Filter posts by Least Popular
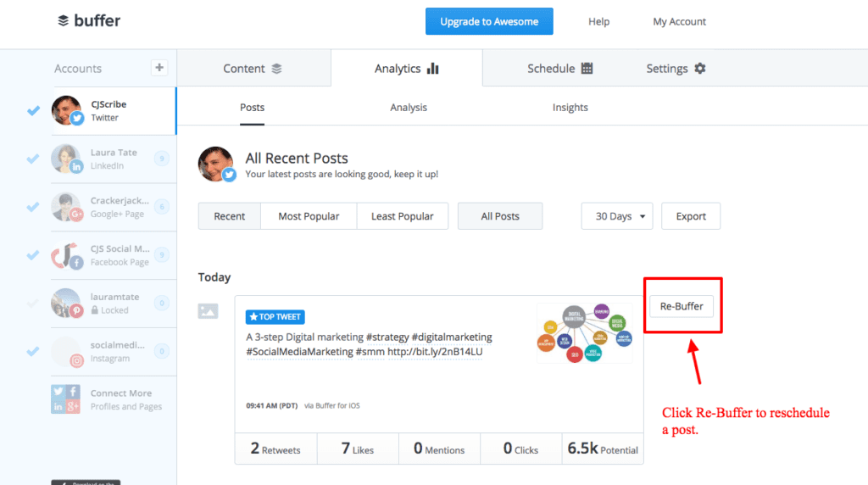This screenshot has height=485, width=868. click(x=403, y=216)
